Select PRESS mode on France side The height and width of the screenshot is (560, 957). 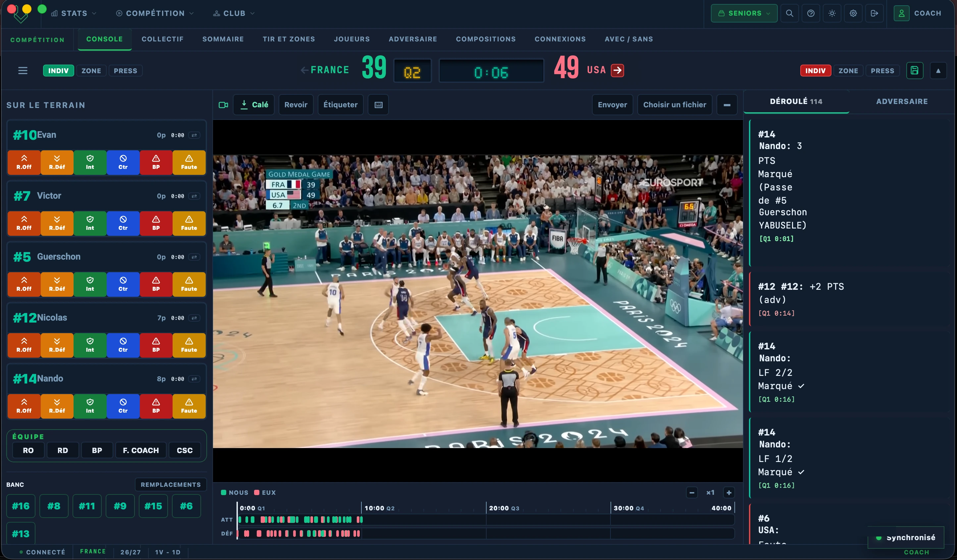125,71
